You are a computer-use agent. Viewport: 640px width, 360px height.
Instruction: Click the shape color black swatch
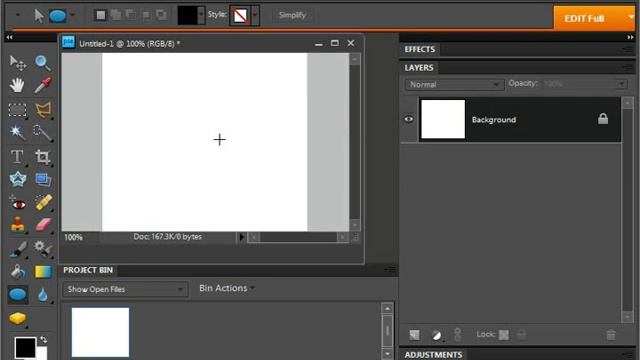point(187,16)
